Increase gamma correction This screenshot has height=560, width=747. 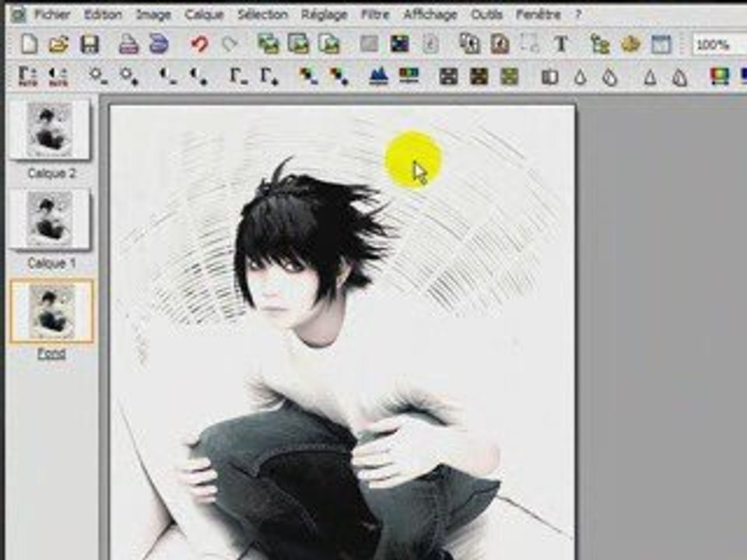coord(268,76)
